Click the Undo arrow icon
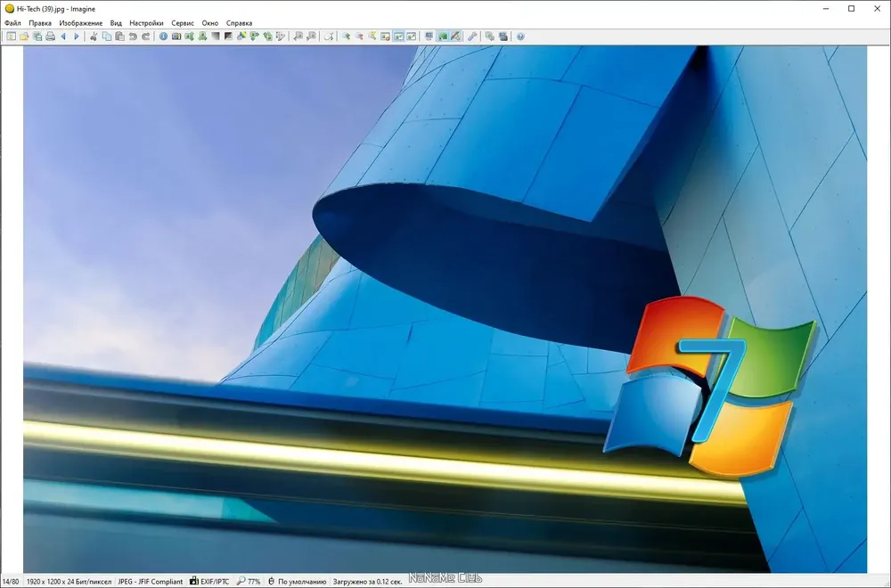The height and width of the screenshot is (588, 891). click(x=133, y=37)
